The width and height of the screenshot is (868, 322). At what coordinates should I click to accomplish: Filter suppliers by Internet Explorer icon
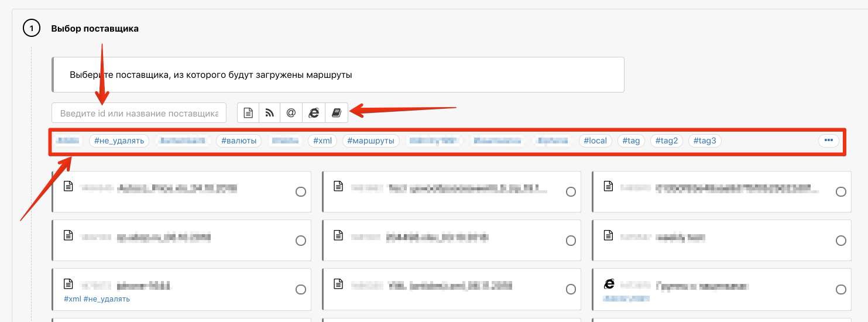[314, 113]
